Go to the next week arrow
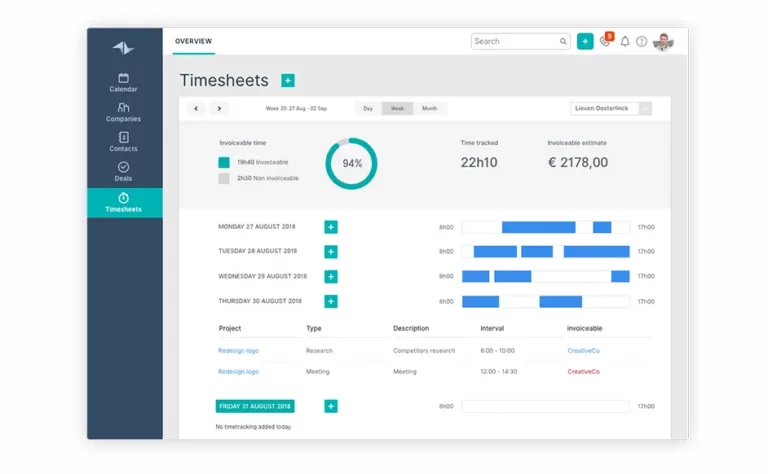Viewport: 768px width, 474px height. [219, 108]
